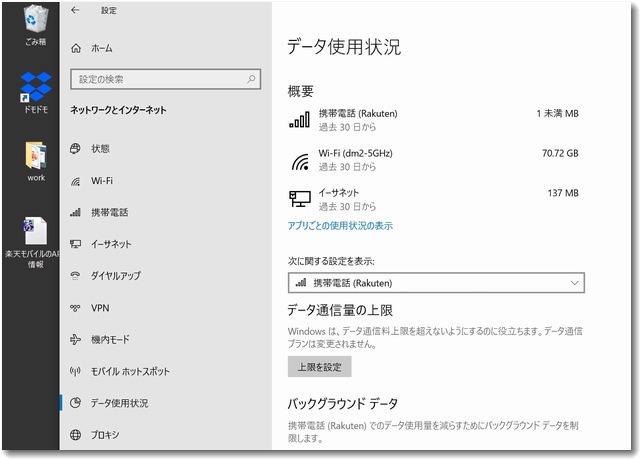Go to ホーム in Settings
This screenshot has height=459, width=640.
tap(102, 49)
